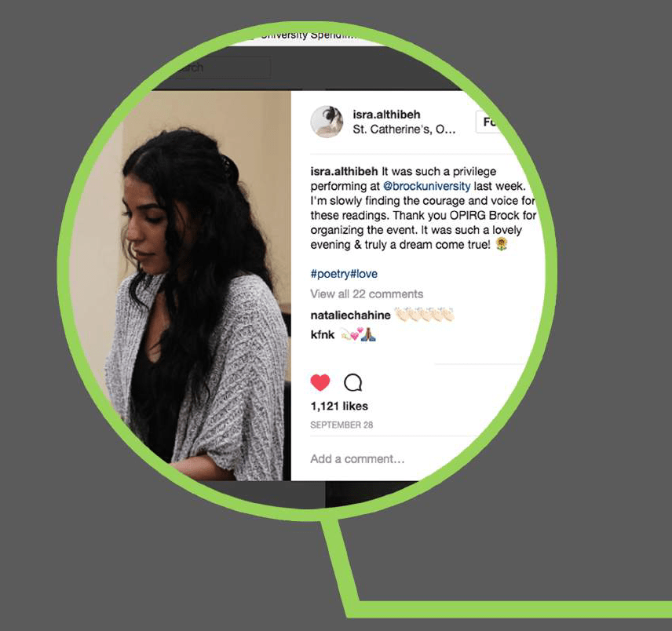Expand View all 22 comments
The height and width of the screenshot is (631, 672).
[x=367, y=294]
